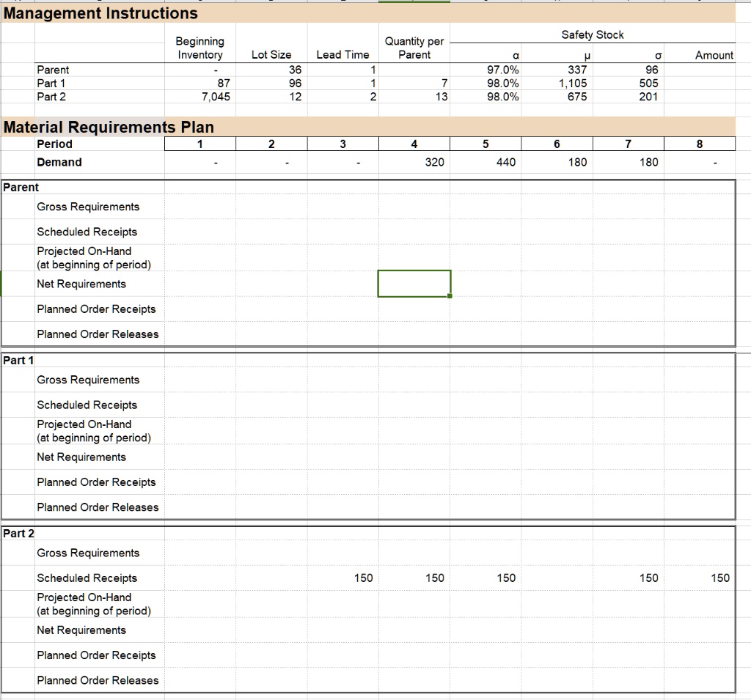Image resolution: width=751 pixels, height=700 pixels.
Task: Select Parent alpha value 97.0%
Action: pos(502,70)
